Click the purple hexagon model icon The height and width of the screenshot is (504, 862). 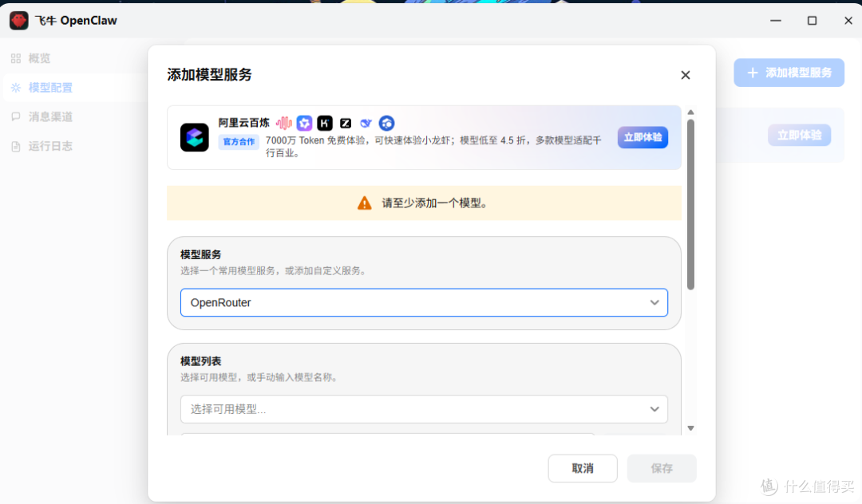(305, 123)
